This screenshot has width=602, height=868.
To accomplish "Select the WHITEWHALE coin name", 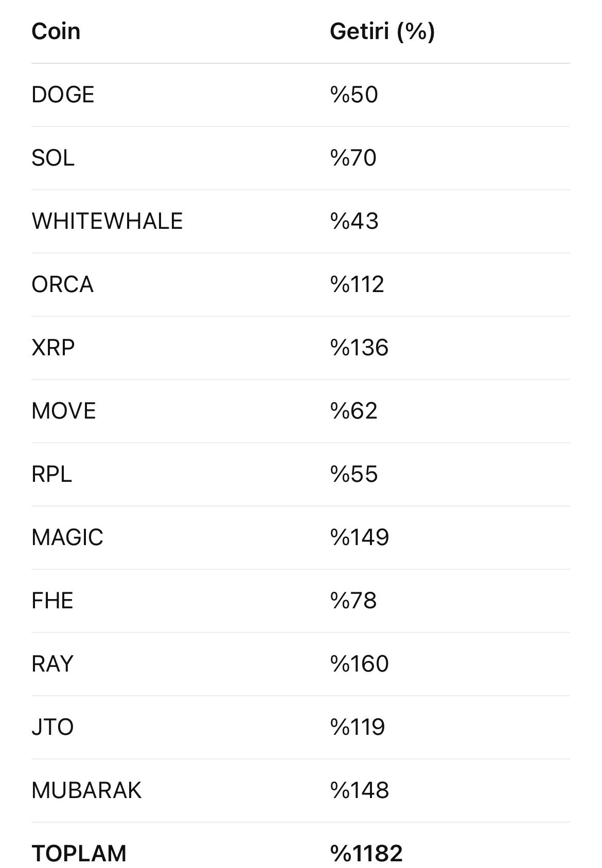I will pyautogui.click(x=107, y=221).
